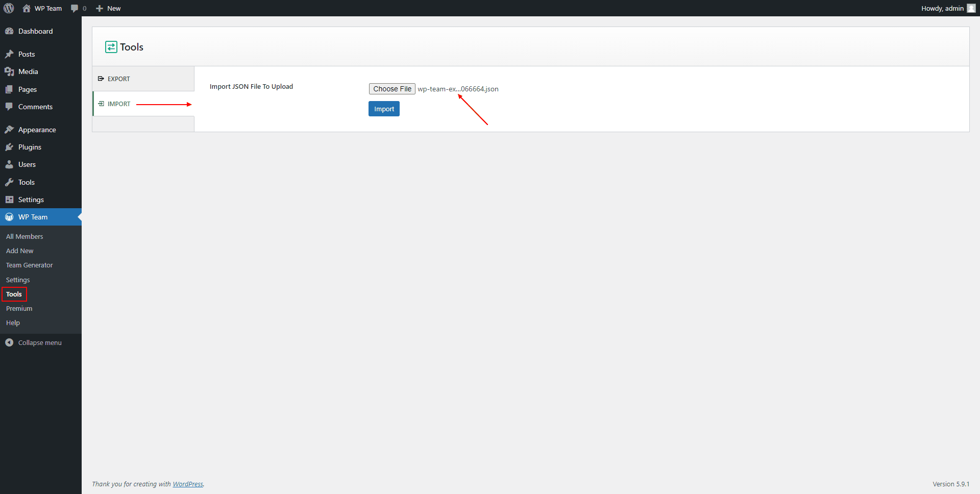The height and width of the screenshot is (494, 980).
Task: Go to Posts in the sidebar
Action: click(x=41, y=54)
